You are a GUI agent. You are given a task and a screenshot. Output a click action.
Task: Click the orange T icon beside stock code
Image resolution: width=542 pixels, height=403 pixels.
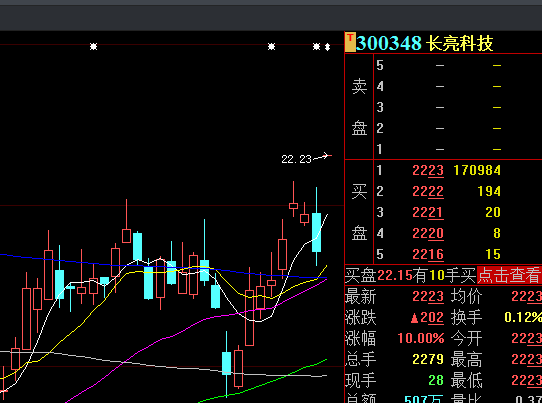tap(351, 42)
